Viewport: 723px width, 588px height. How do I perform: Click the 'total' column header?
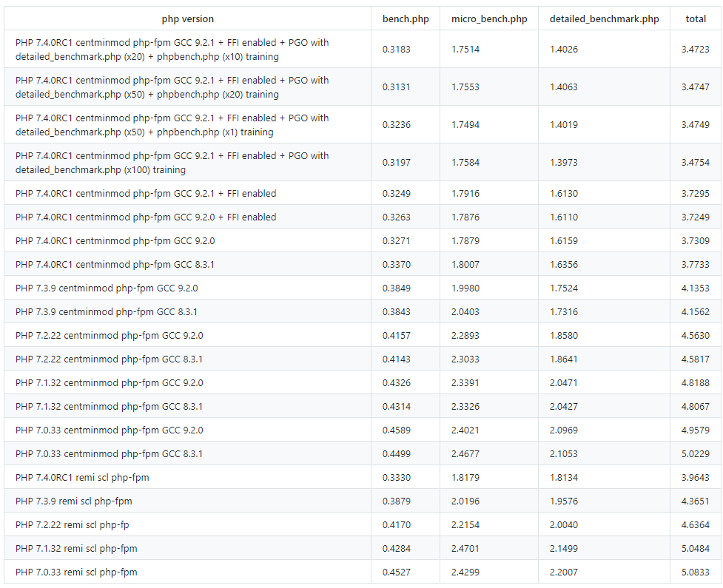pyautogui.click(x=696, y=19)
